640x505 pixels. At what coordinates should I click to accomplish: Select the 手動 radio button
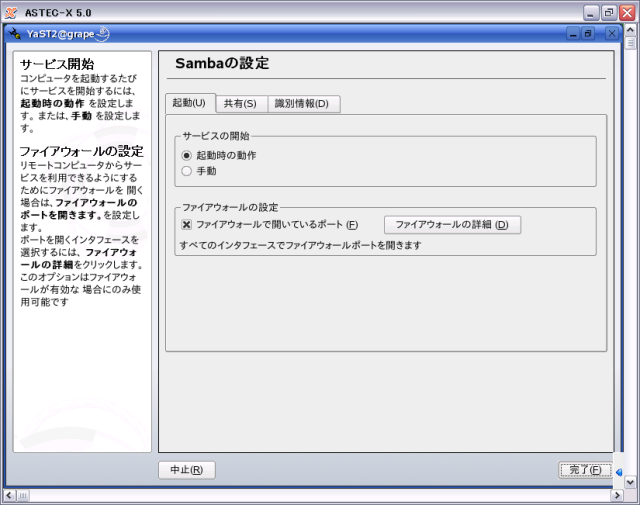(x=187, y=171)
